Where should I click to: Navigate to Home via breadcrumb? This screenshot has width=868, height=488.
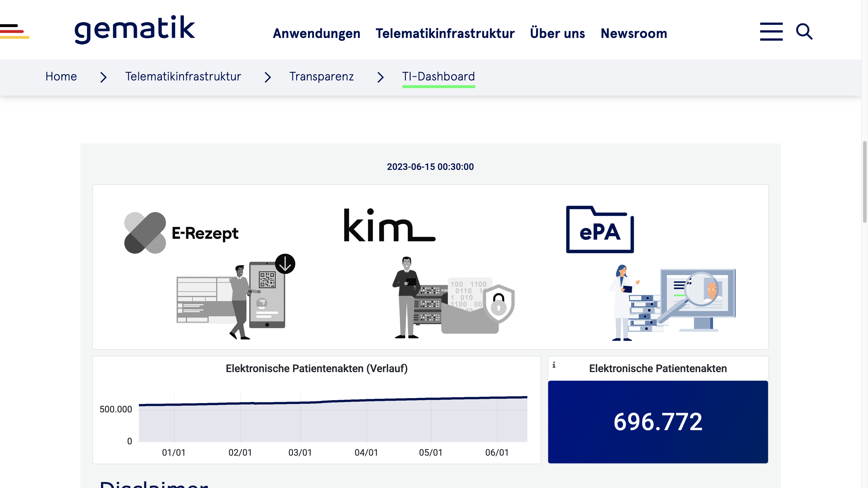pos(61,76)
